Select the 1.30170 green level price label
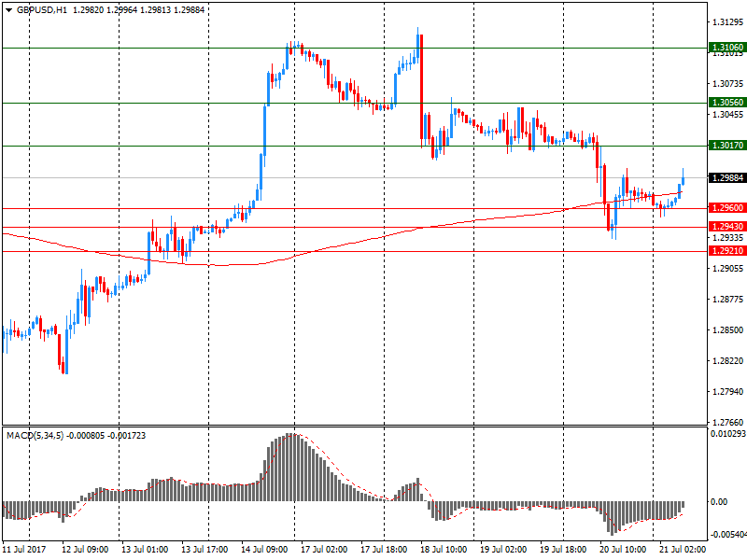 (x=727, y=146)
